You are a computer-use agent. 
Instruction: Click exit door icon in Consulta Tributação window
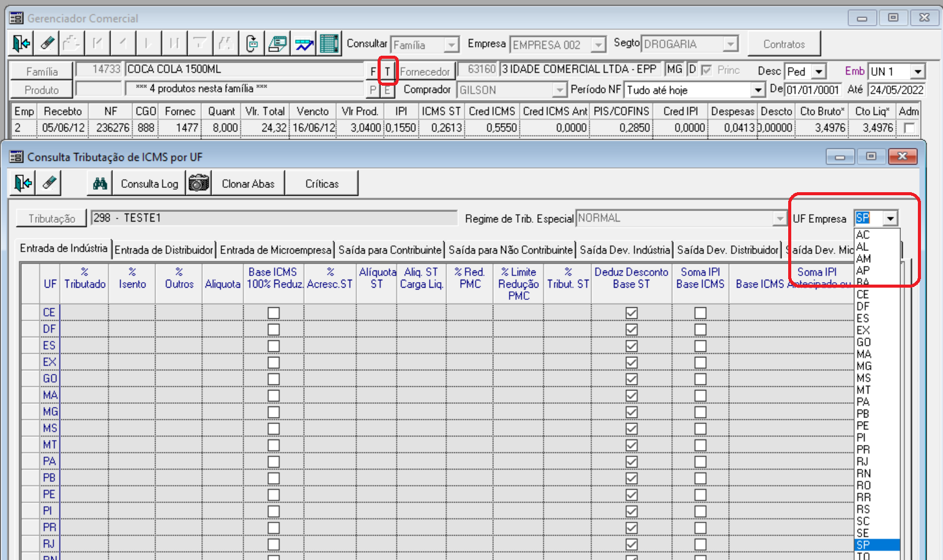click(23, 183)
